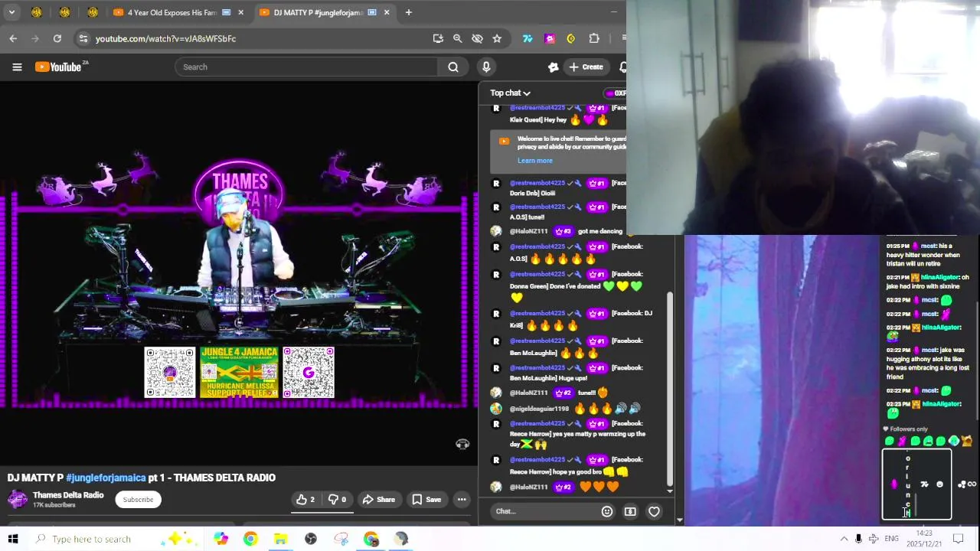View site information in the address bar
980x551 pixels.
83,38
